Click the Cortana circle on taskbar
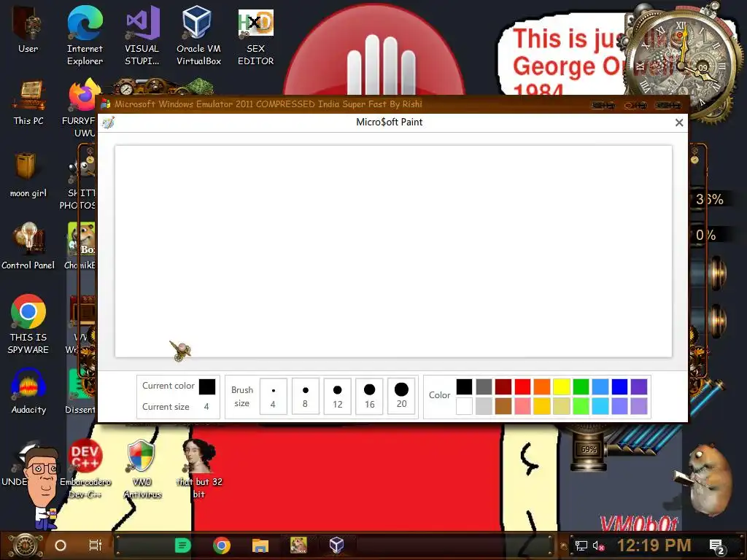 (61, 545)
